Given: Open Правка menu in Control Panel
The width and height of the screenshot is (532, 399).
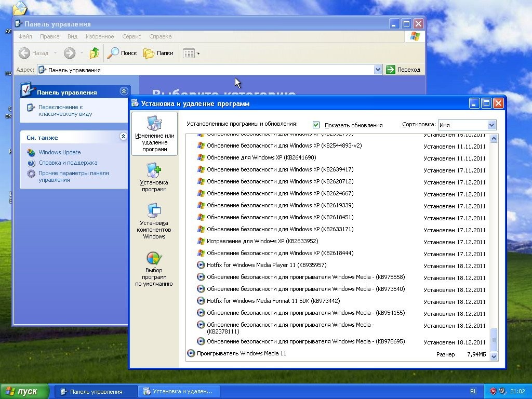Looking at the screenshot, I should click(x=49, y=36).
